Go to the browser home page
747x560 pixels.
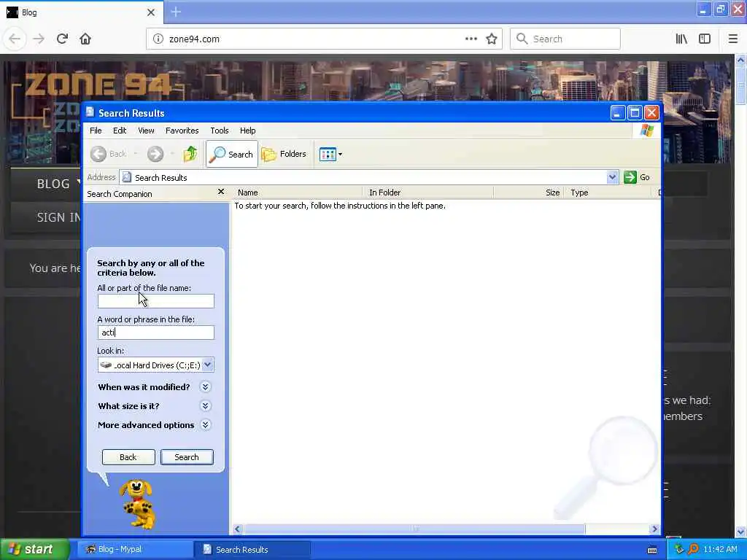point(85,39)
